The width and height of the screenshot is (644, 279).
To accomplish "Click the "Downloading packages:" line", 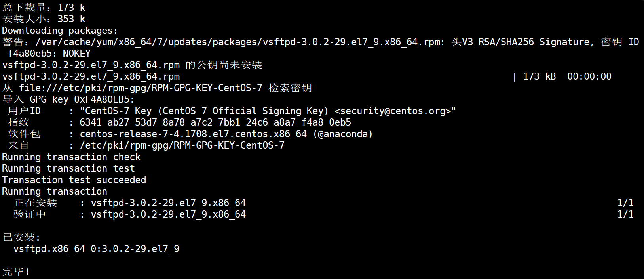I will pos(60,31).
